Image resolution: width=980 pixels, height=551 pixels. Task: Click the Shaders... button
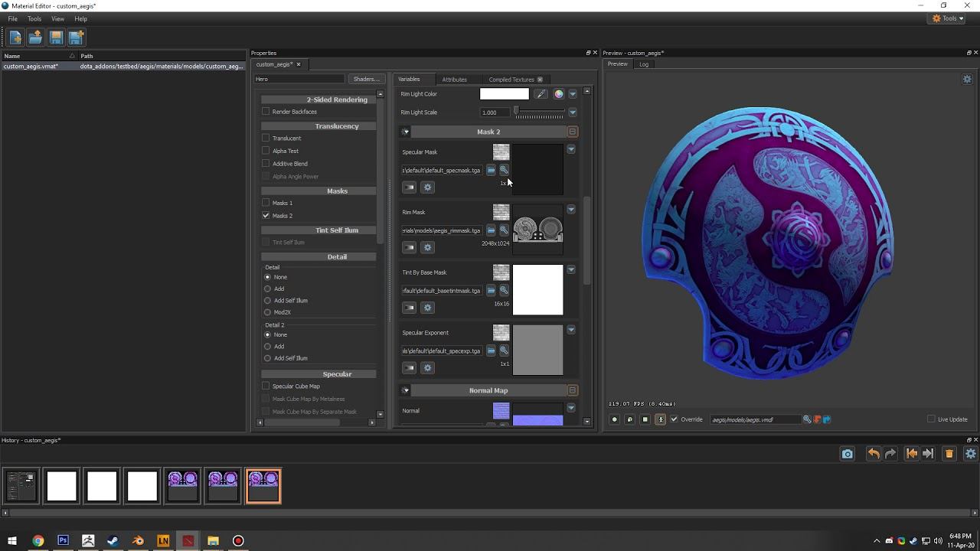(366, 80)
